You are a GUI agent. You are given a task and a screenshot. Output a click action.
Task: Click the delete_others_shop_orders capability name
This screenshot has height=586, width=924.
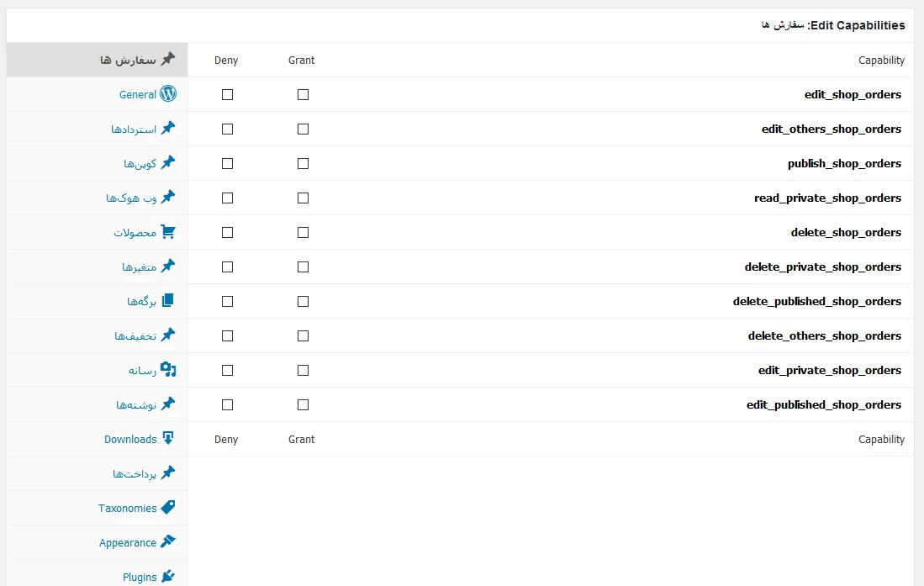825,336
